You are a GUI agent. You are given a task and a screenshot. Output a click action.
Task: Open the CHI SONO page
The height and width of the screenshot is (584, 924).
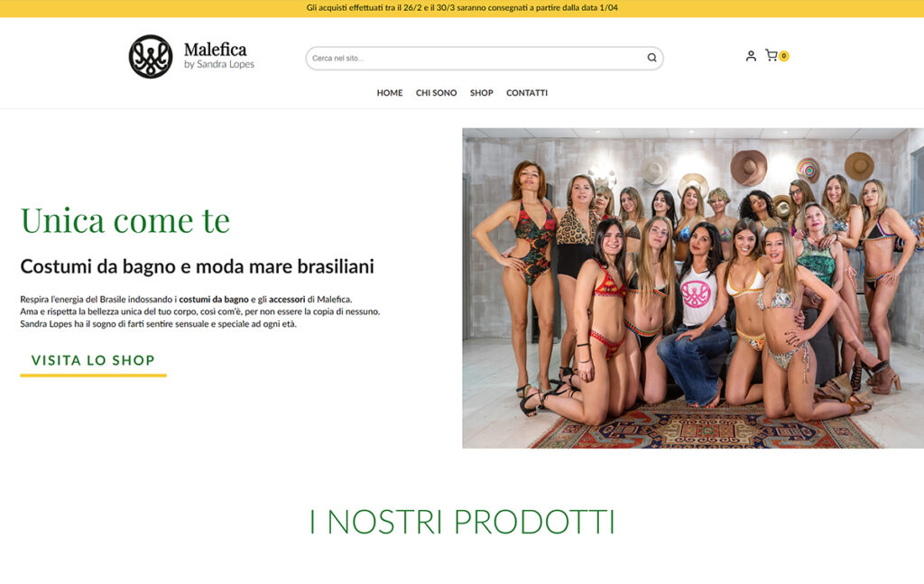[436, 93]
